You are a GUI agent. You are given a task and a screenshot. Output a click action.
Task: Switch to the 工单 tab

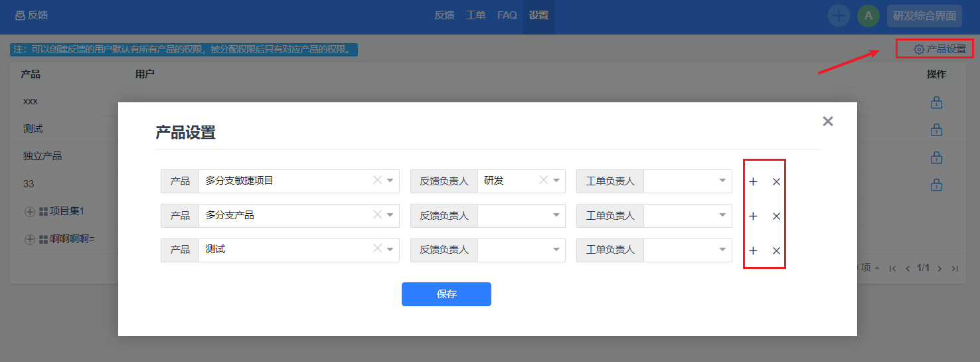click(475, 15)
